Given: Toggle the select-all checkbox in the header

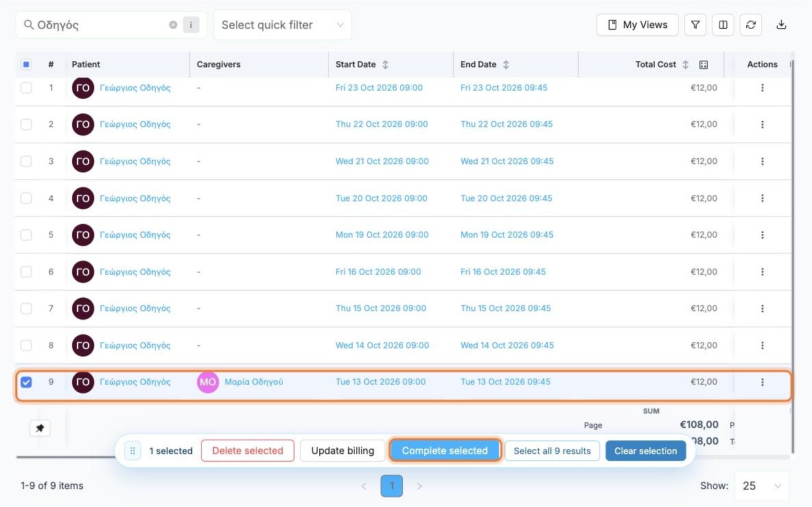Looking at the screenshot, I should coord(26,65).
